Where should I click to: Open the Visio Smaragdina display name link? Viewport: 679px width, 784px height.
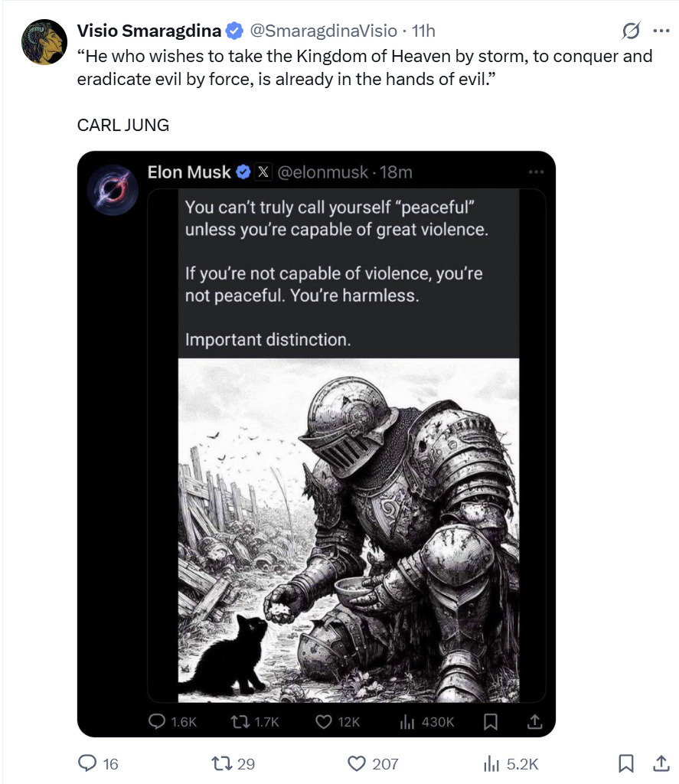(x=149, y=31)
